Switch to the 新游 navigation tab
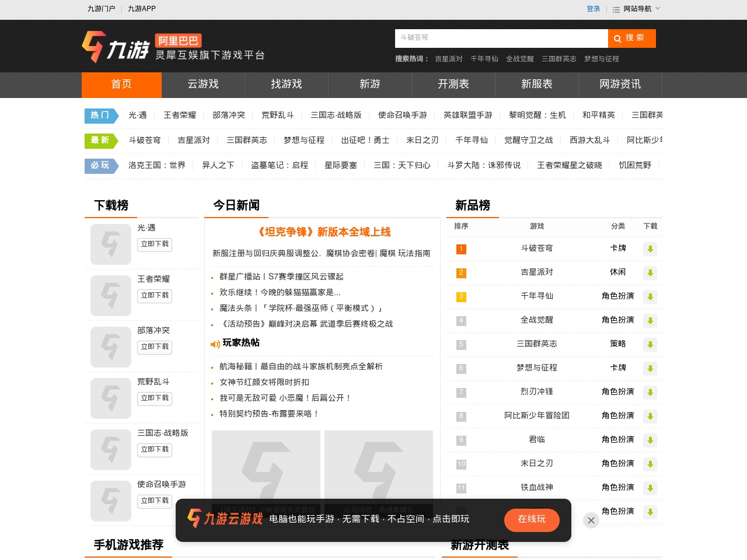Screen dimensions: 747x560 (x=370, y=85)
